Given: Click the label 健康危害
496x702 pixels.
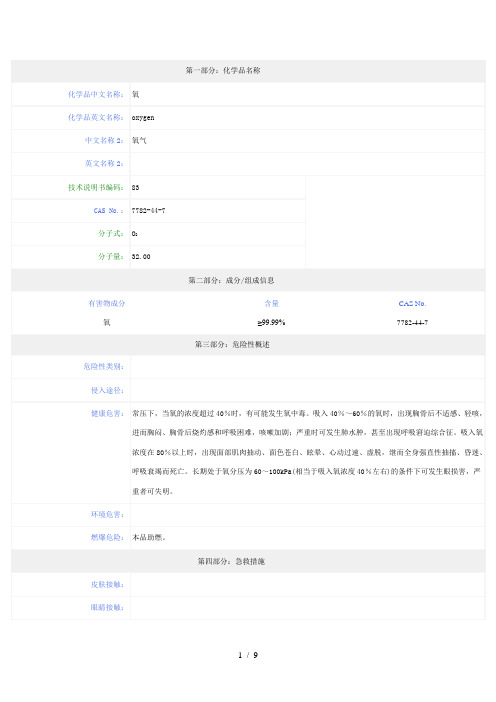Looking at the screenshot, I should click(107, 414).
